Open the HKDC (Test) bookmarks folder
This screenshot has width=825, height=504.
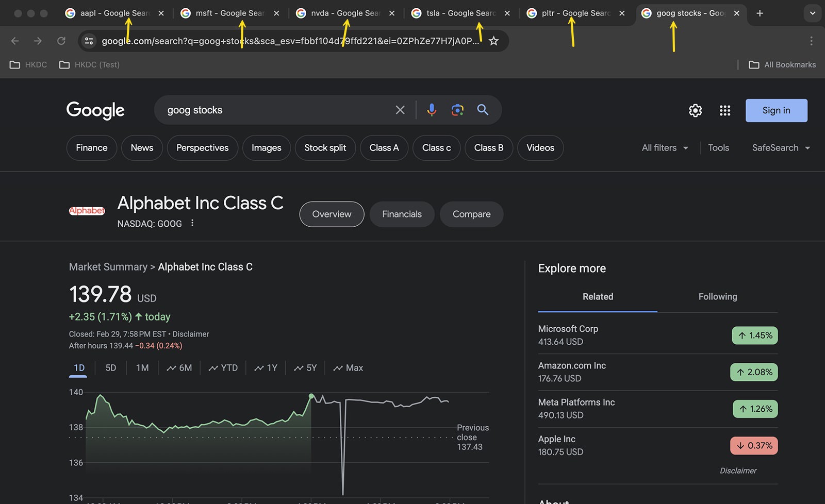(90, 64)
